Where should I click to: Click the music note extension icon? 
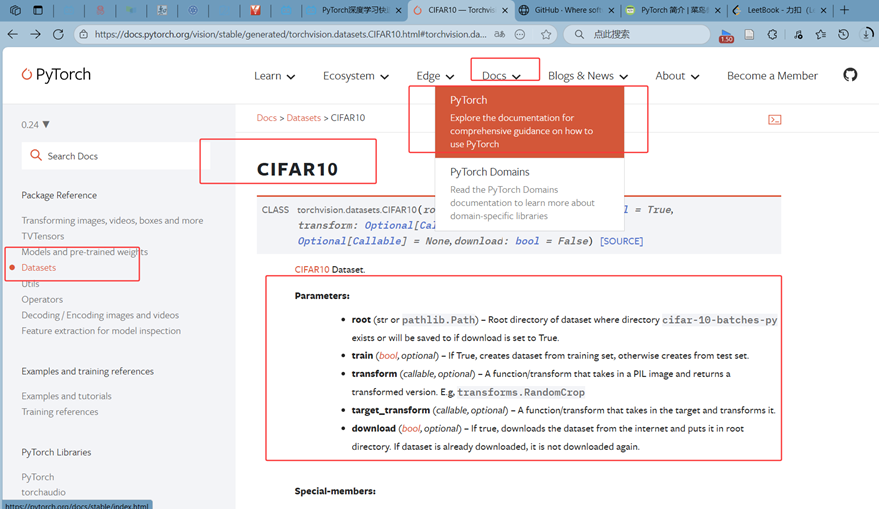point(798,34)
